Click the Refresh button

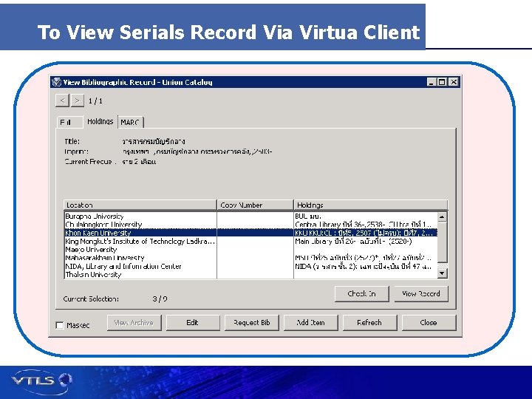click(370, 323)
